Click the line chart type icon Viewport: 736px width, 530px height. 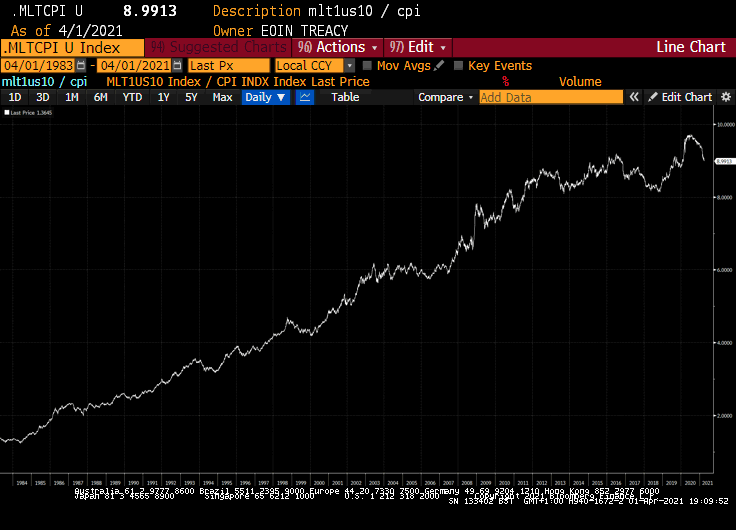(305, 97)
